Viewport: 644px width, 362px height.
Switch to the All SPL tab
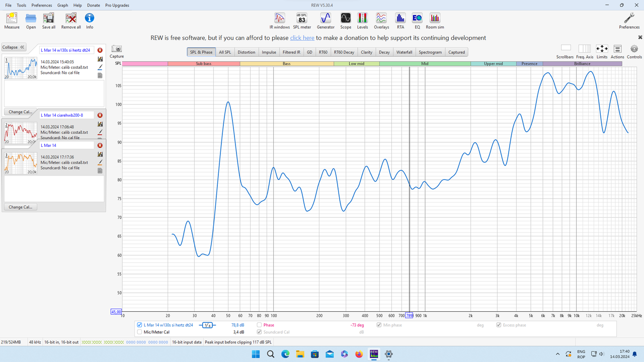point(225,52)
